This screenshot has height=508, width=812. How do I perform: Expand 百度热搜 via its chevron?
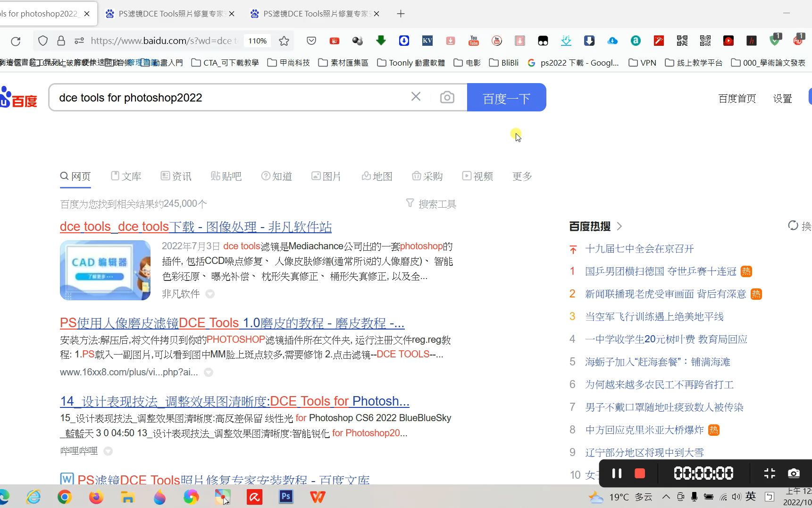pyautogui.click(x=619, y=226)
